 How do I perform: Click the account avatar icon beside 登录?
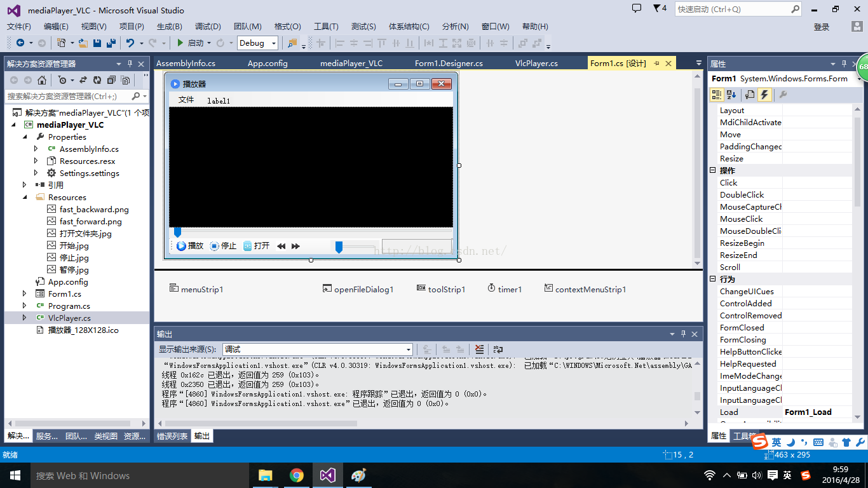(x=857, y=26)
